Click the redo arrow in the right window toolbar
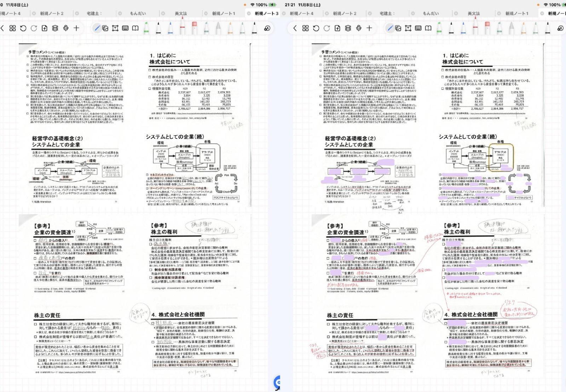566x392 pixels. [x=327, y=28]
